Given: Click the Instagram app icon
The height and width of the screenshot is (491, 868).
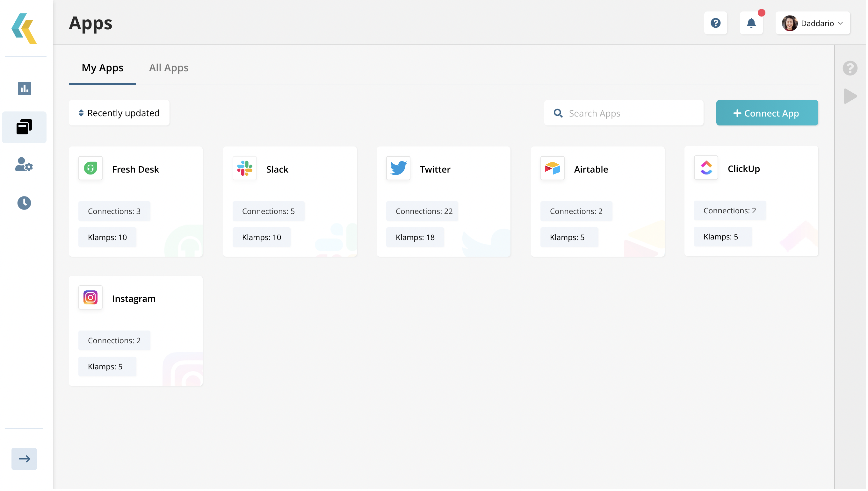Looking at the screenshot, I should pos(90,298).
